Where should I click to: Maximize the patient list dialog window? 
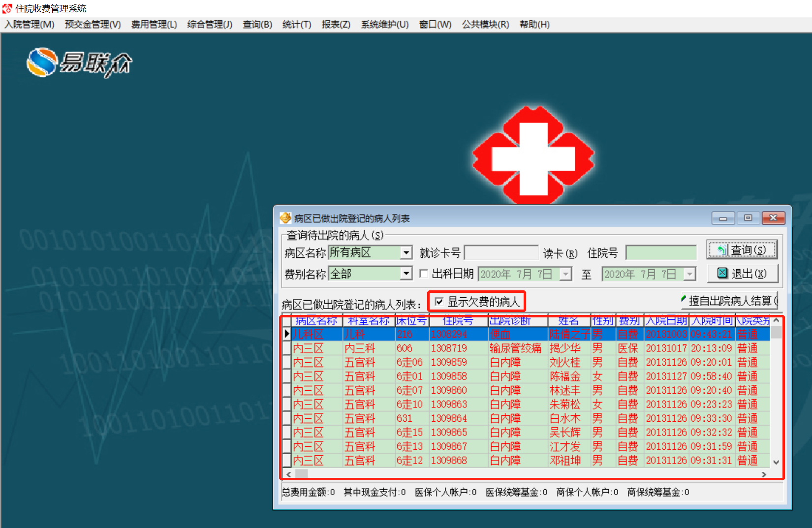tap(748, 218)
